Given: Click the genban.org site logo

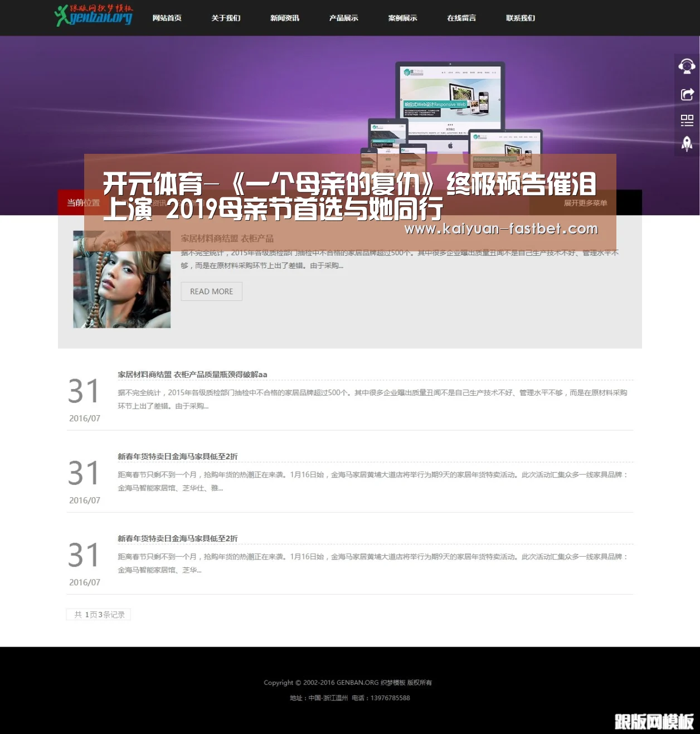Looking at the screenshot, I should pyautogui.click(x=94, y=16).
